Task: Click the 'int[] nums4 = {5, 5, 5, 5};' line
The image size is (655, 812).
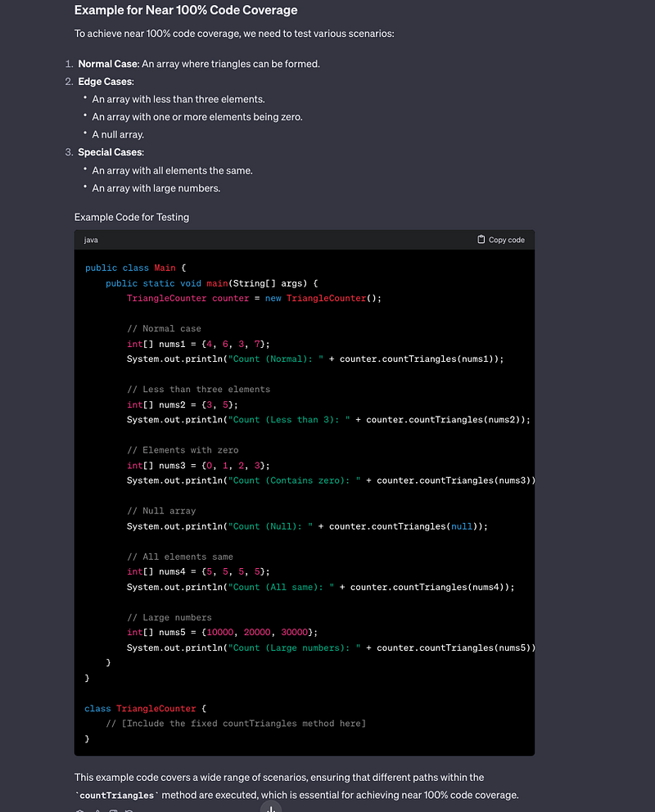Action: coord(198,571)
